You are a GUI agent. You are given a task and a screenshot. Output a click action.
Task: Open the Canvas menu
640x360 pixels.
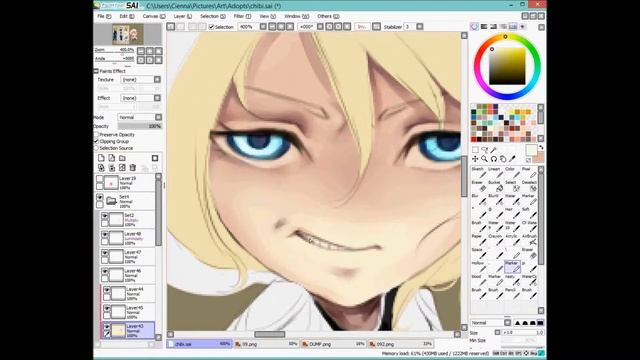(x=154, y=16)
